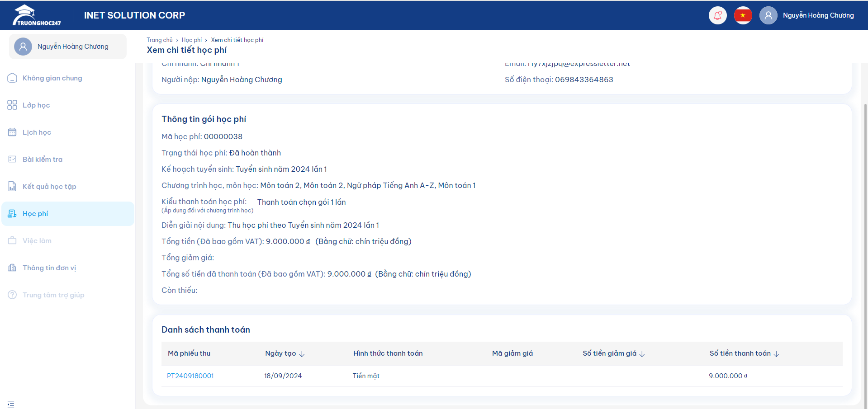Screen dimensions: 868x409
Task: Open Không gian chung in sidebar
Action: point(52,78)
